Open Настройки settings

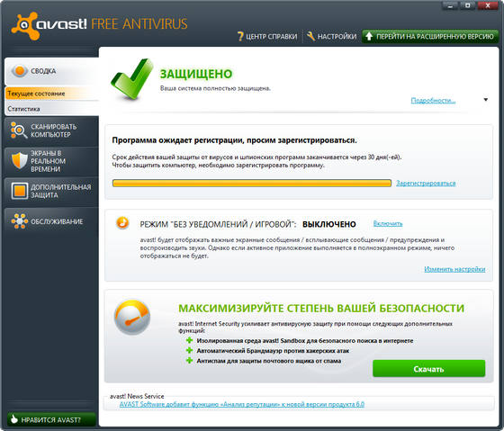coord(332,36)
